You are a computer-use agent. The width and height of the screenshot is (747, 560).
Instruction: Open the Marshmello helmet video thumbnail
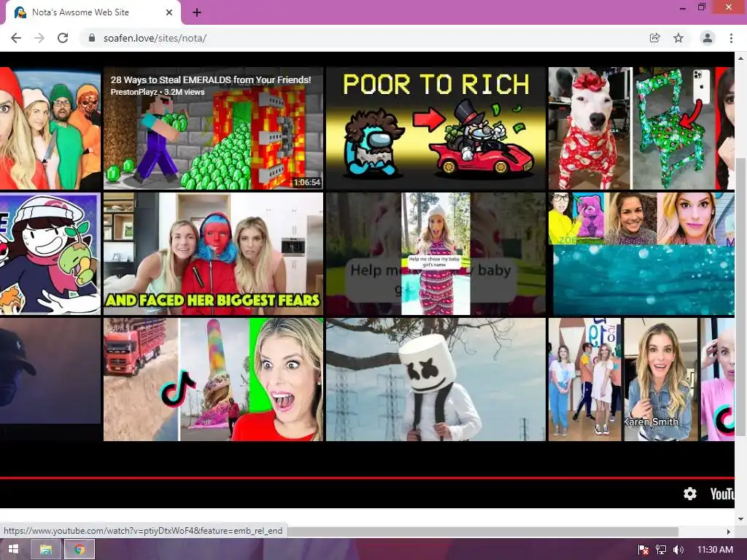(x=436, y=379)
